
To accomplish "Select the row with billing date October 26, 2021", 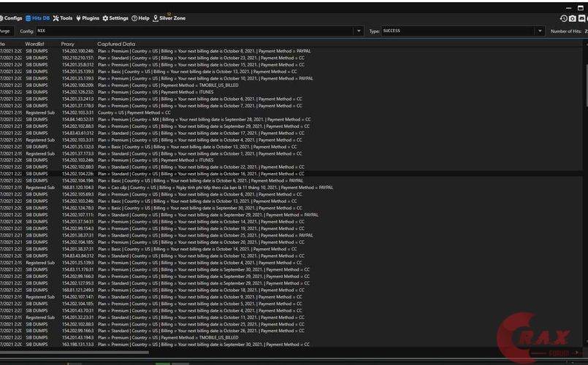I will tap(291, 331).
